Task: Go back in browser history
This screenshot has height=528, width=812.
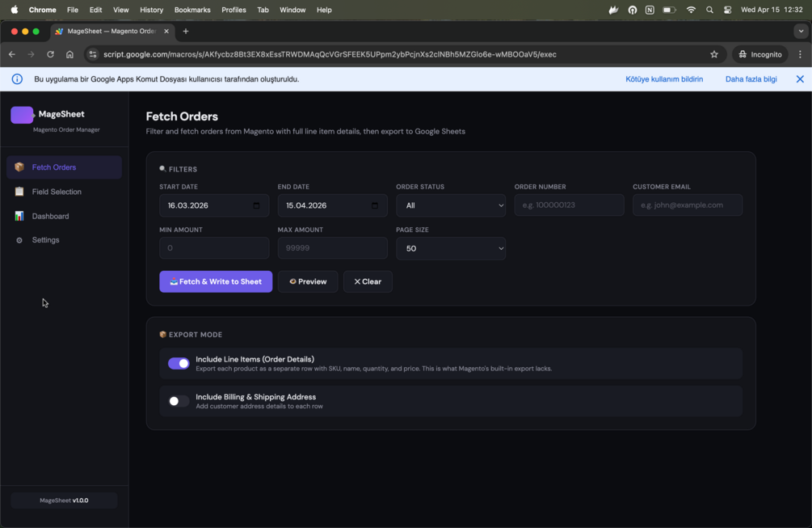Action: 12,54
